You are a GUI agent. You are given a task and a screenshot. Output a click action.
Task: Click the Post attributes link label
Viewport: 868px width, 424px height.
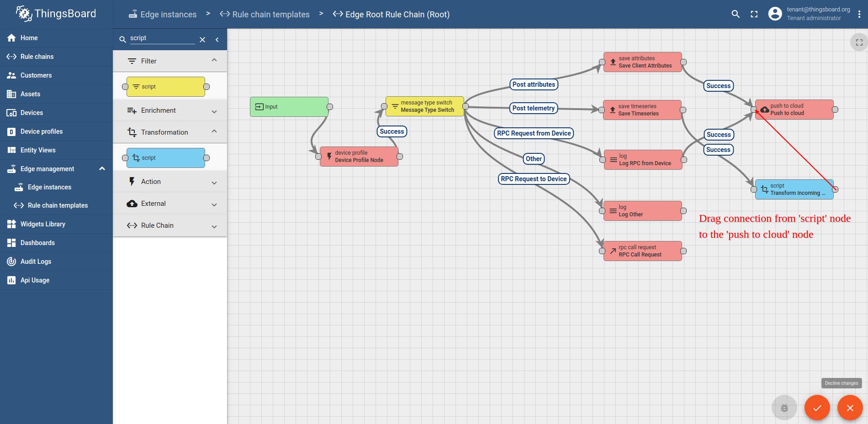click(534, 84)
